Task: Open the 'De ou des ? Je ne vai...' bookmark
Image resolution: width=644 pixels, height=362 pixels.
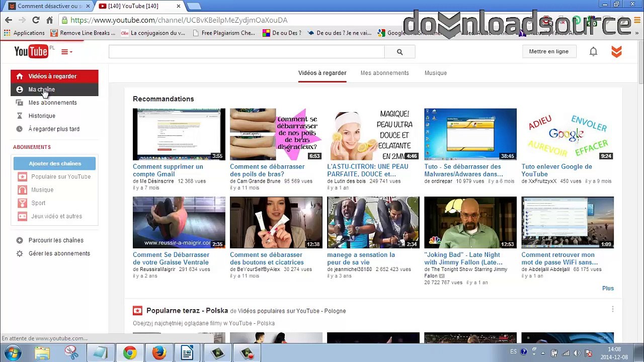Action: tap(340, 33)
